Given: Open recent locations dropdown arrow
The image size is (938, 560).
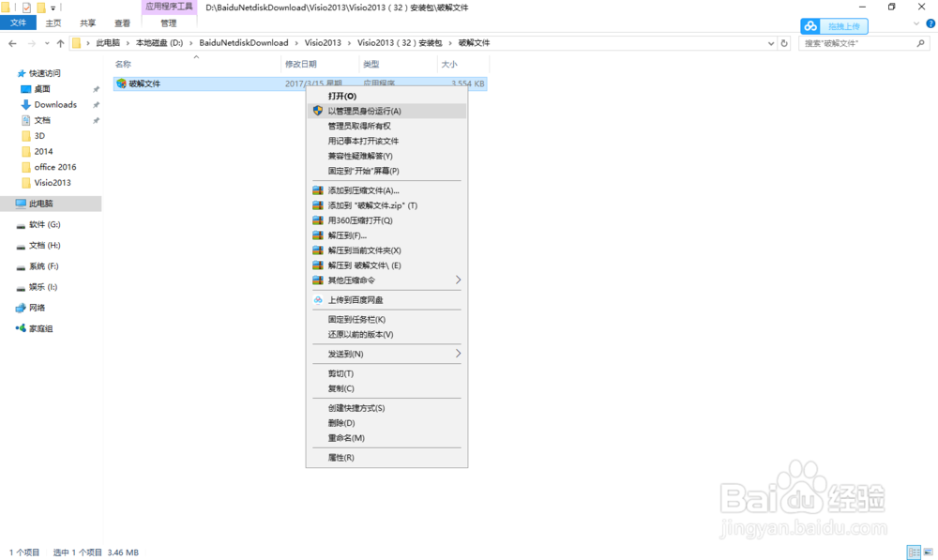Looking at the screenshot, I should point(47,43).
